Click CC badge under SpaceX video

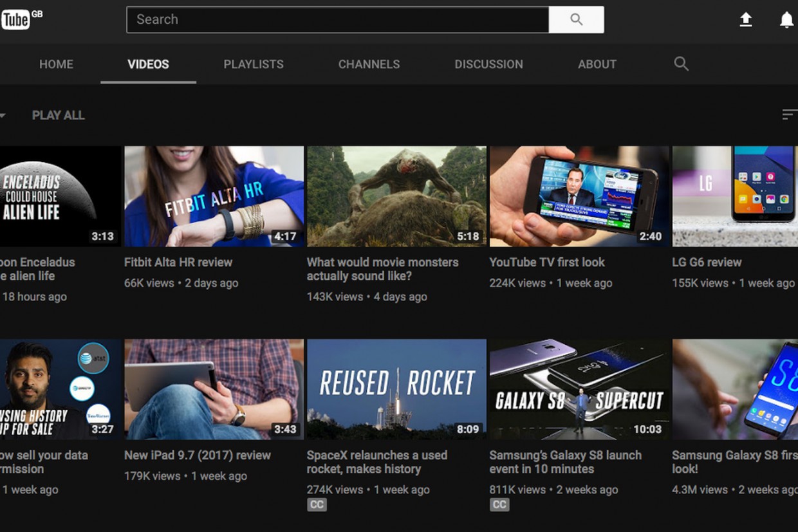click(317, 505)
